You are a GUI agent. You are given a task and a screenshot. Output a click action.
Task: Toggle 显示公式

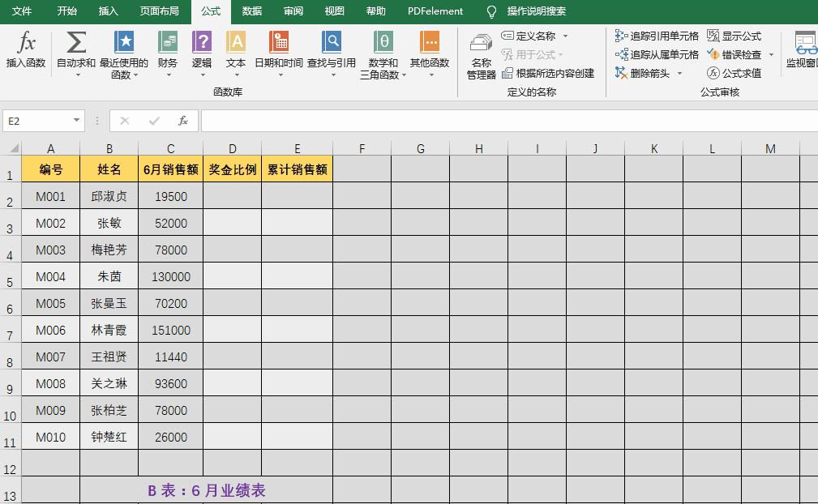734,36
